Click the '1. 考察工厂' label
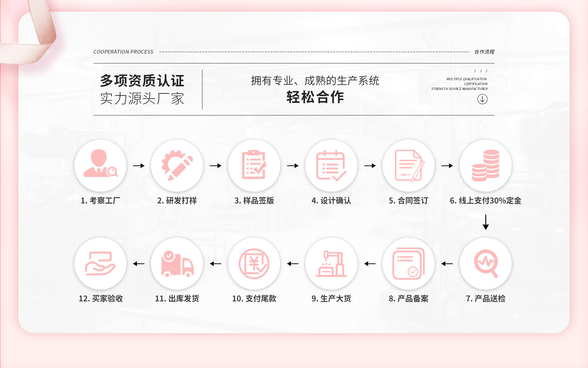 click(100, 201)
